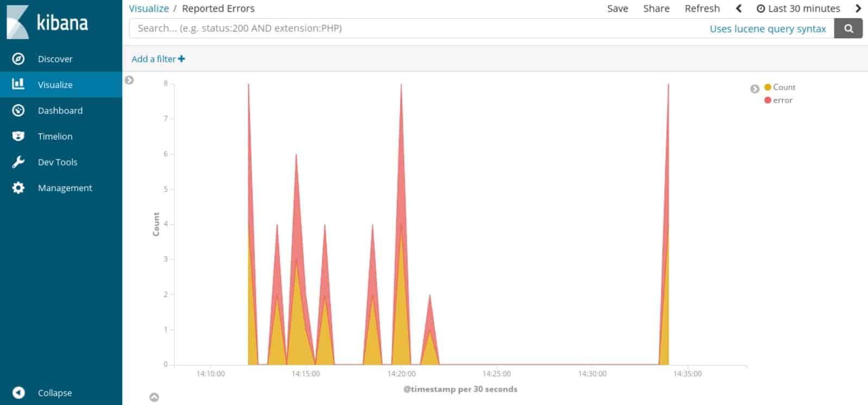Click the vertical Count axis title
Screen dimensions: 868x405
tap(156, 224)
